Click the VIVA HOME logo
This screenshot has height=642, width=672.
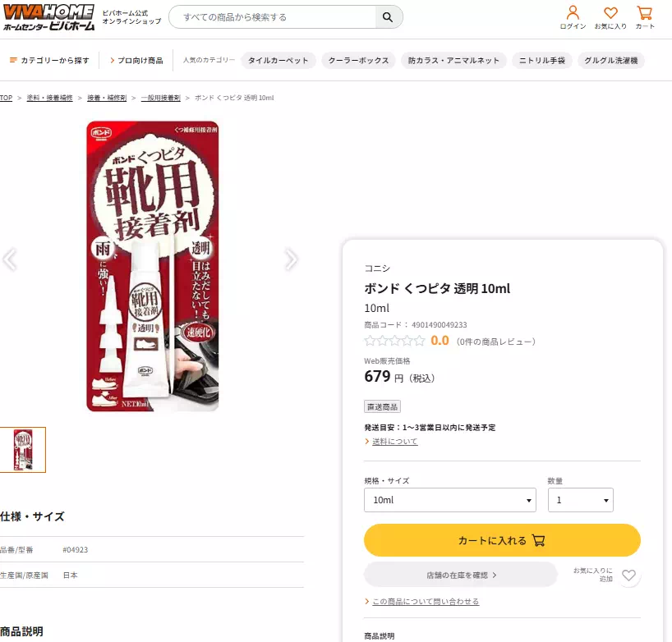point(48,17)
